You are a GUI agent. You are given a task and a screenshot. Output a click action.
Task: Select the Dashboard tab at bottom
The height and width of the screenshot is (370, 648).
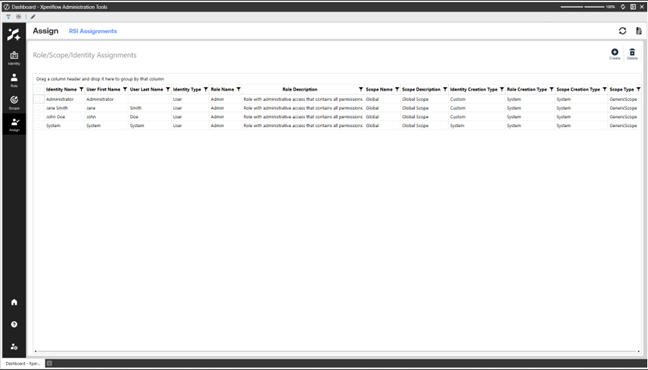23,363
